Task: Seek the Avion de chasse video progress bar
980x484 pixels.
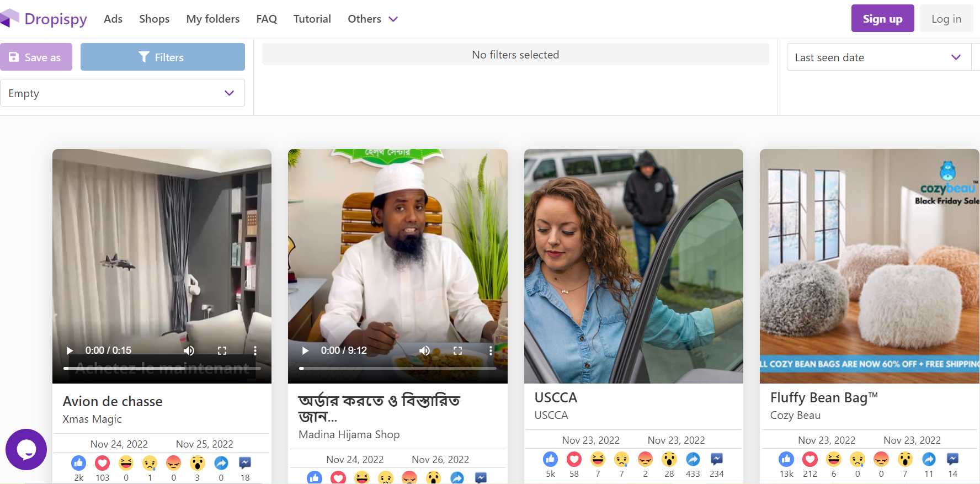Action: pos(162,368)
